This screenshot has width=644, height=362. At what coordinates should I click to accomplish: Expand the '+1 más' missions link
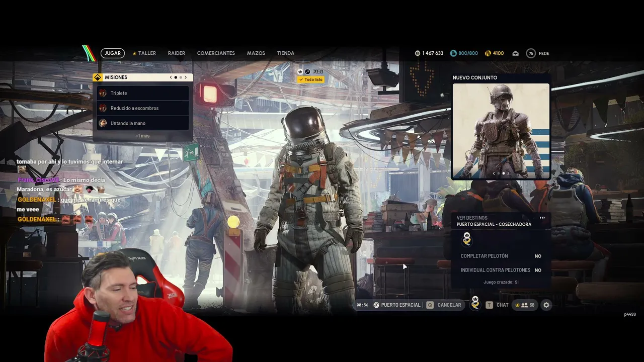[142, 136]
